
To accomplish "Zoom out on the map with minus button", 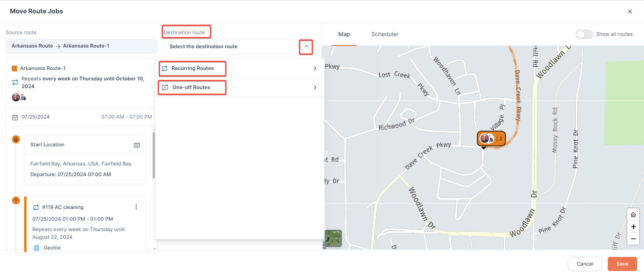I will [x=633, y=239].
